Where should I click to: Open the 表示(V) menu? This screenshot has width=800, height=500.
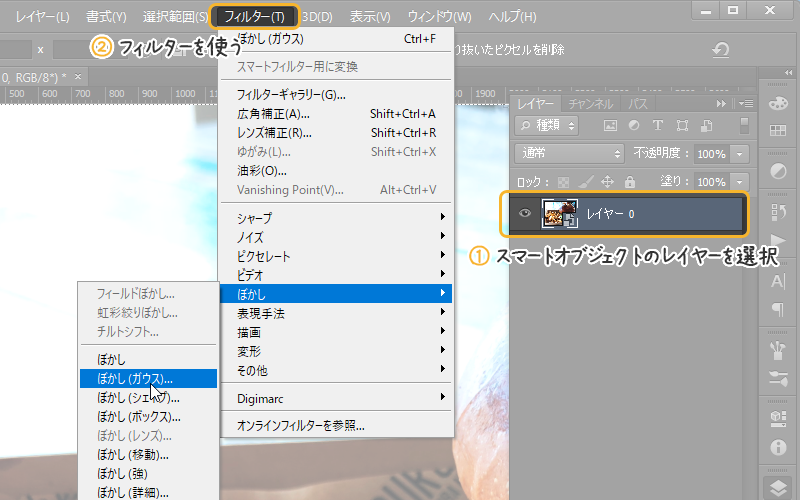(370, 17)
